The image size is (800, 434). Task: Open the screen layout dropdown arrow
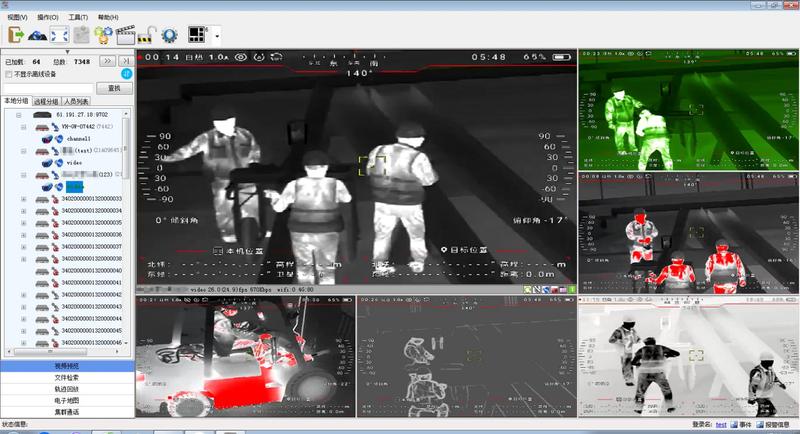pos(216,36)
